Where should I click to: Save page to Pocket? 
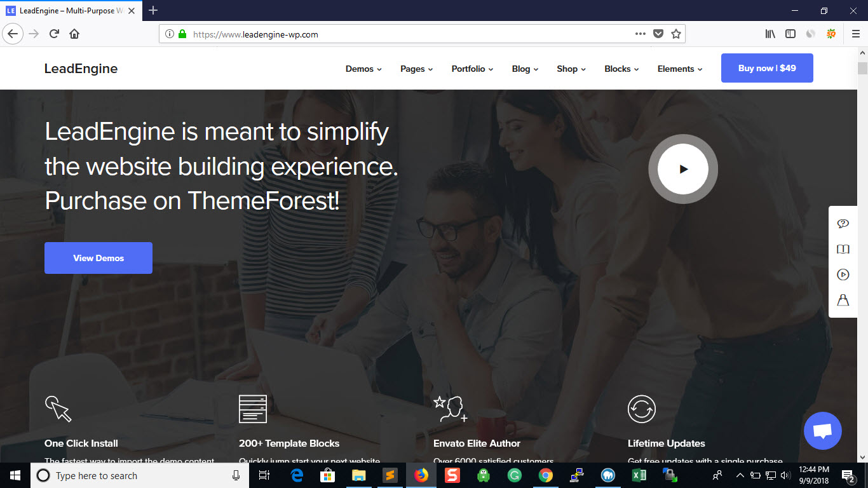point(659,34)
